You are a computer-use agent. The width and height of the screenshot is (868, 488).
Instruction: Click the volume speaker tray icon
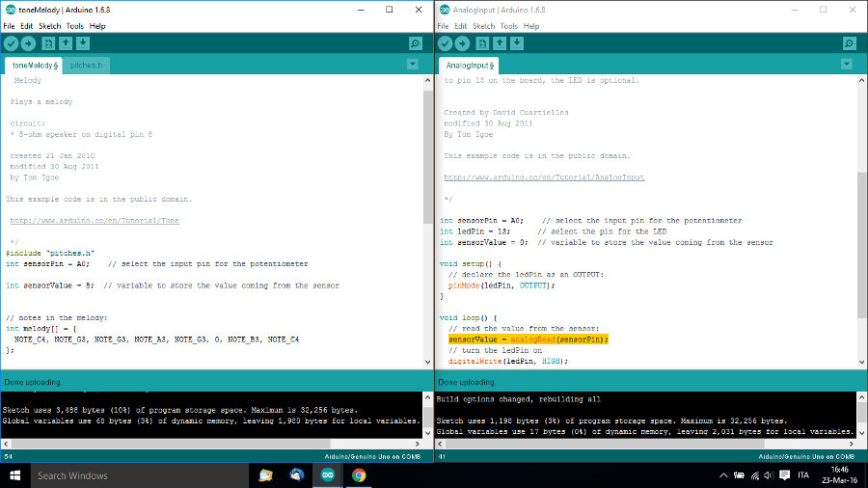pyautogui.click(x=769, y=475)
